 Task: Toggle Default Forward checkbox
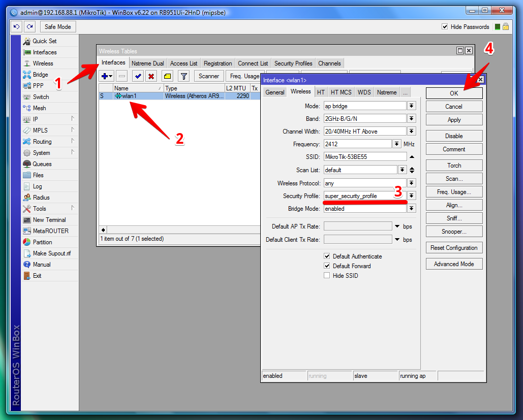[327, 266]
